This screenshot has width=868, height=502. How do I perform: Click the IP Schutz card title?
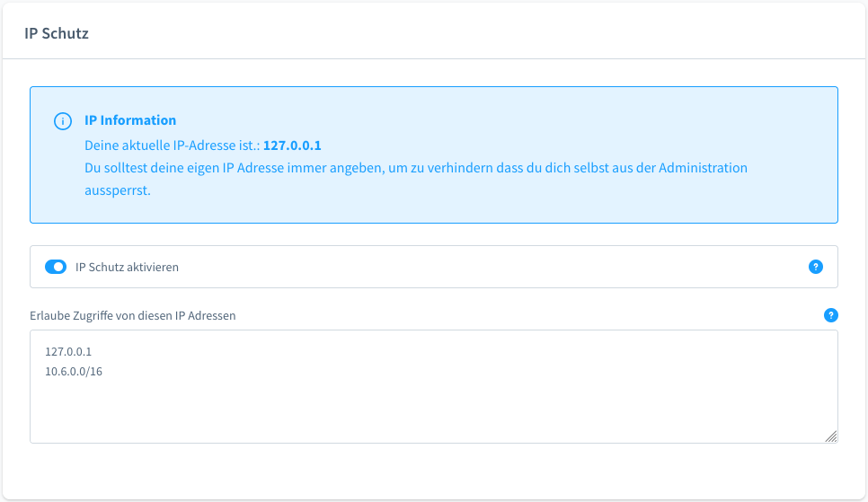tap(57, 33)
